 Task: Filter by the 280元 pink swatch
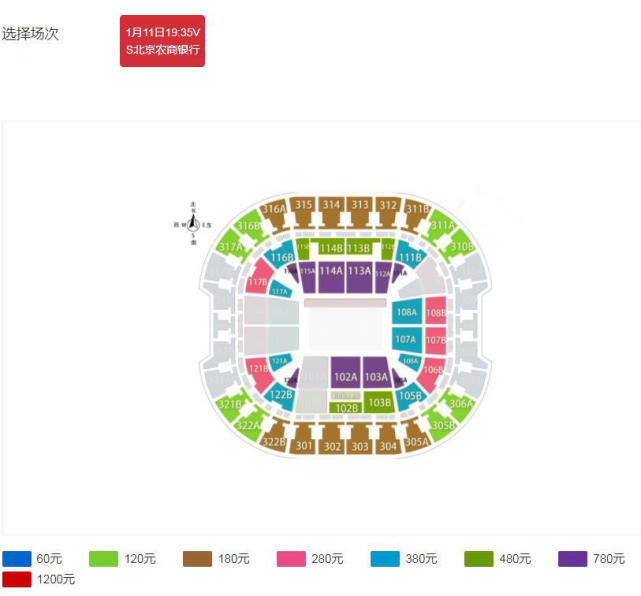(x=291, y=559)
